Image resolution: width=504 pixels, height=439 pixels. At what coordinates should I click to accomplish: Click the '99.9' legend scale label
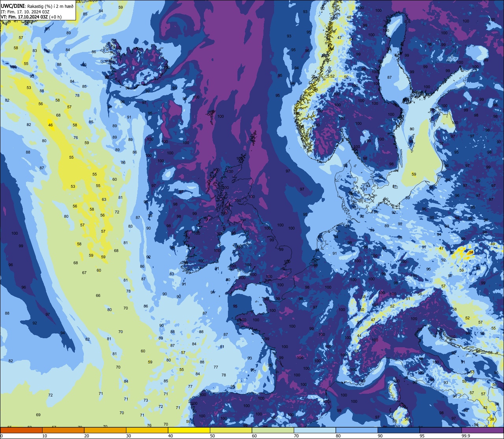coord(466,436)
